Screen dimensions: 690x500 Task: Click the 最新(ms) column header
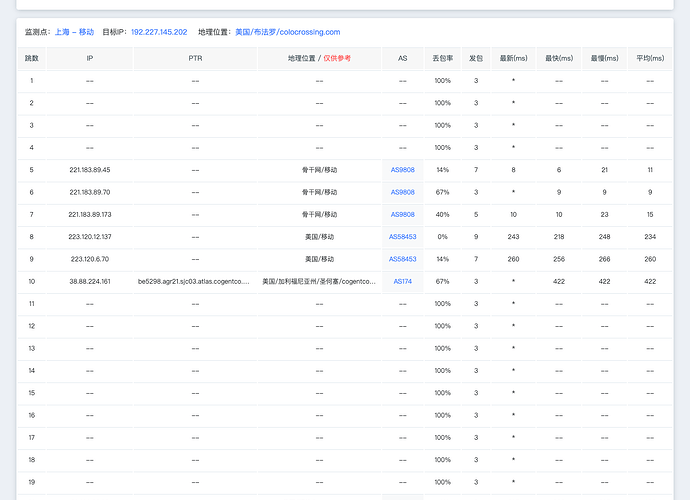514,59
